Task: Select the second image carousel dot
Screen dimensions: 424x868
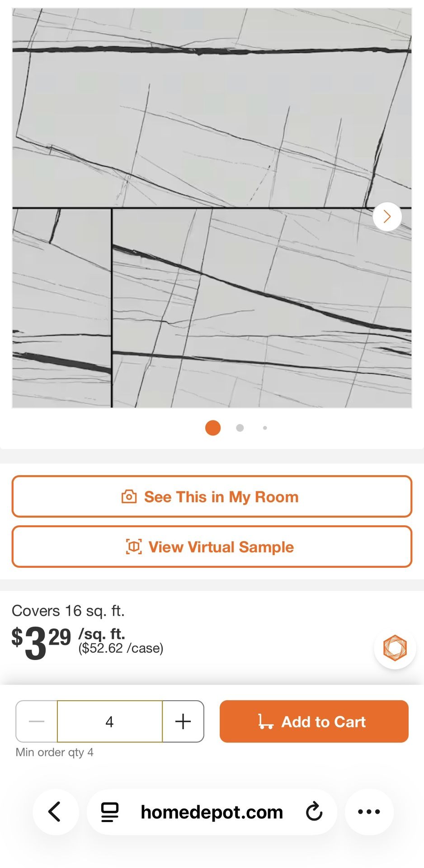Action: pyautogui.click(x=240, y=428)
